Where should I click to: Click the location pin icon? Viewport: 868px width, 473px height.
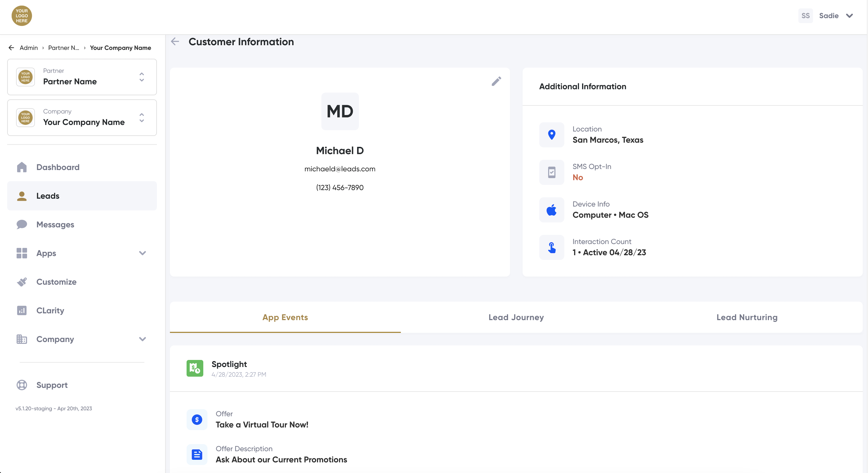pyautogui.click(x=552, y=135)
